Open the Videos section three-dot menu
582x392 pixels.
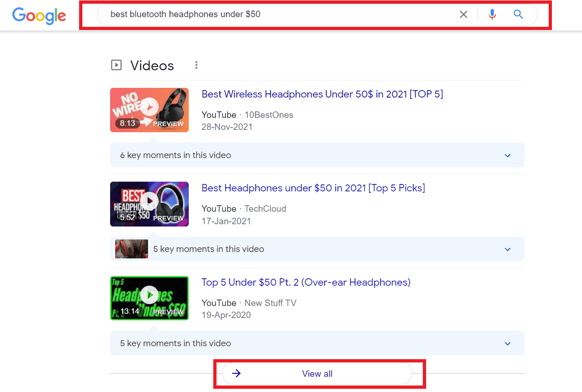[x=196, y=65]
